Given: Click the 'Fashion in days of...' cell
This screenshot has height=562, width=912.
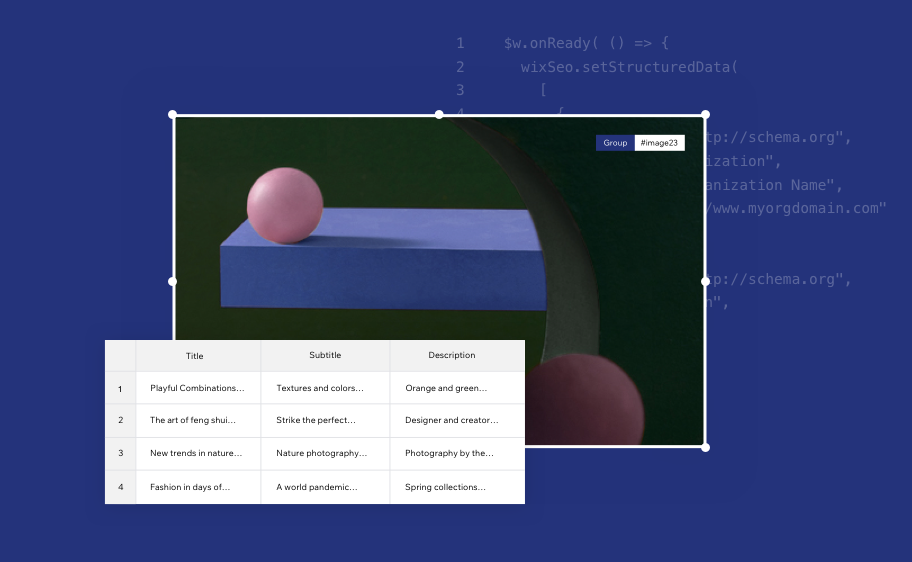Looking at the screenshot, I should tap(198, 487).
